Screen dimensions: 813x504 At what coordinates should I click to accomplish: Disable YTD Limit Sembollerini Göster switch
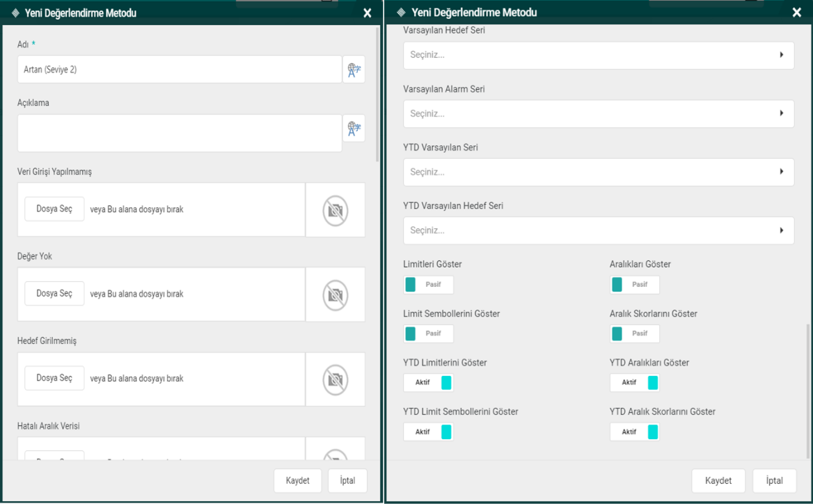tap(428, 432)
